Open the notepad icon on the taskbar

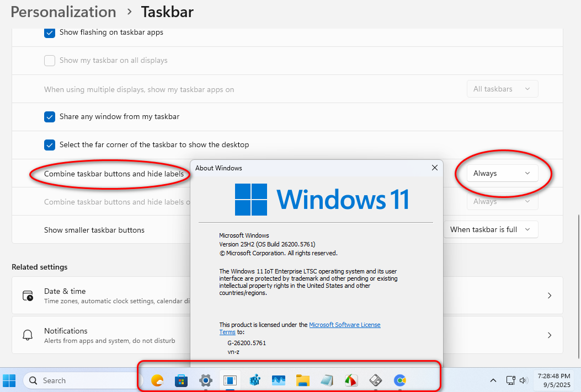[327, 380]
